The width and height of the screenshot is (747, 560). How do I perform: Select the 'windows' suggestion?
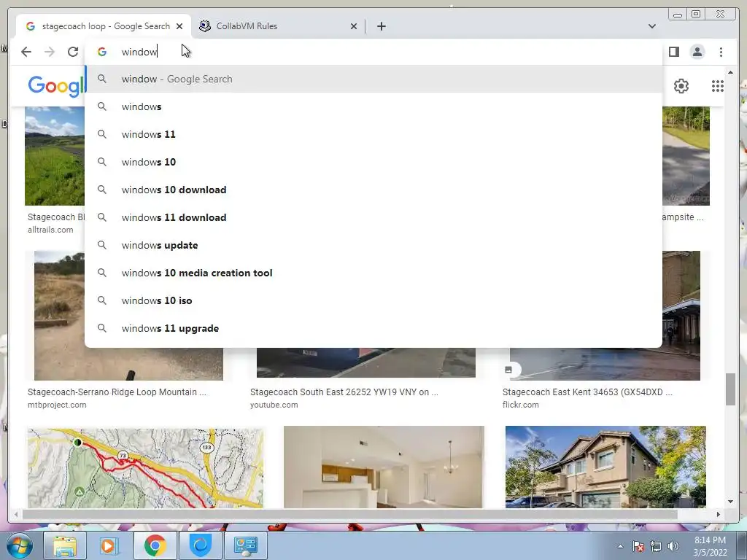point(373,106)
